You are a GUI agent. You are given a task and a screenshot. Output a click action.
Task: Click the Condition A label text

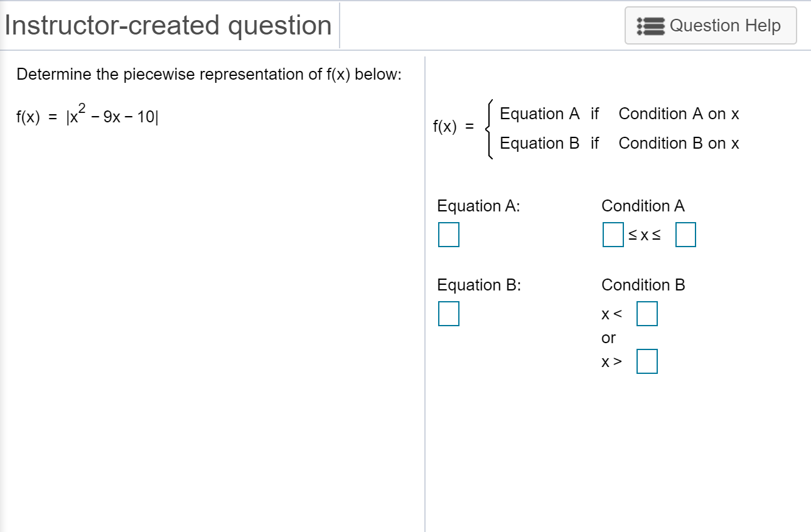pos(642,206)
